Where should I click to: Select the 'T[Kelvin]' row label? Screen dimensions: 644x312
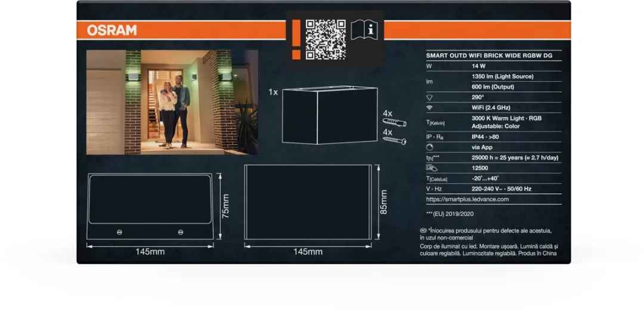(x=435, y=122)
